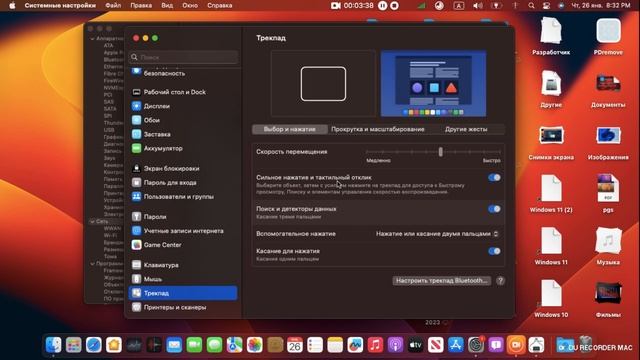
Task: Open the volume control in menu bar
Action: pos(477,6)
